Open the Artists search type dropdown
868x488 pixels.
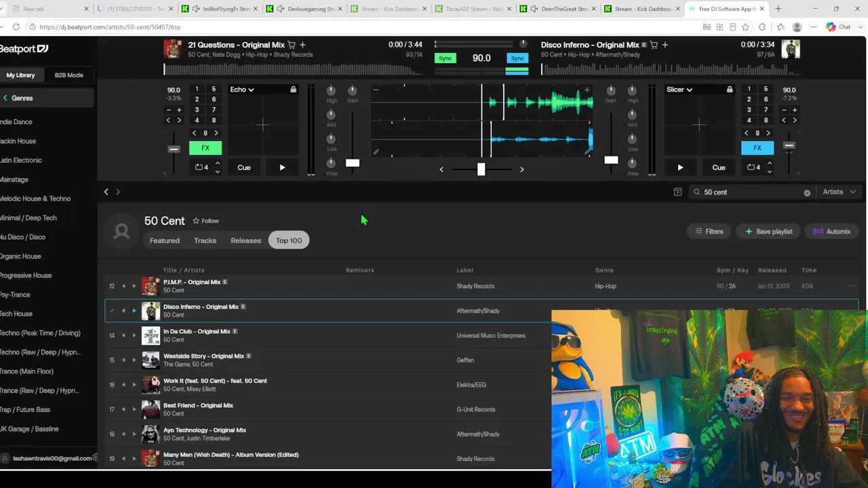click(840, 192)
